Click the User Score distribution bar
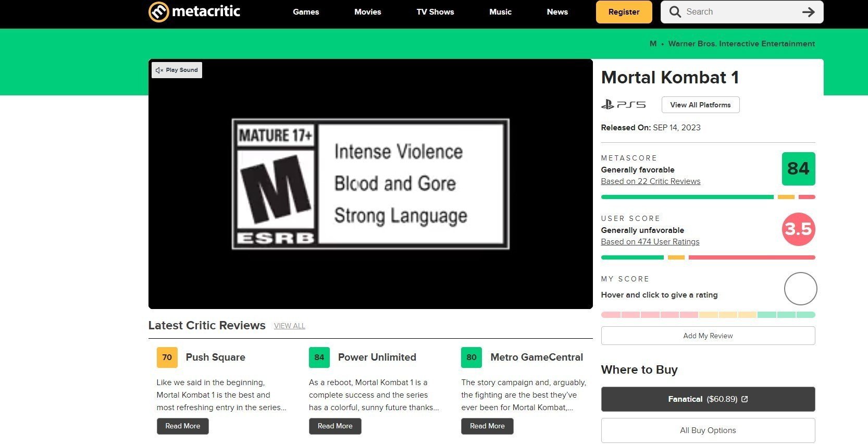The image size is (868, 444). click(708, 257)
